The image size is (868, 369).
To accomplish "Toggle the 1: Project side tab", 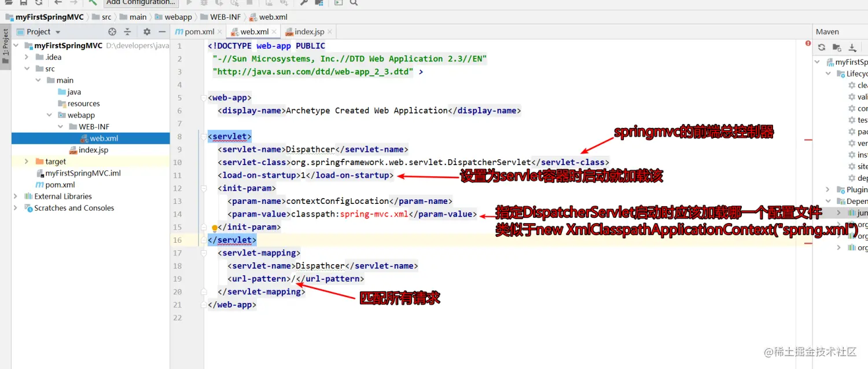I will [x=5, y=48].
